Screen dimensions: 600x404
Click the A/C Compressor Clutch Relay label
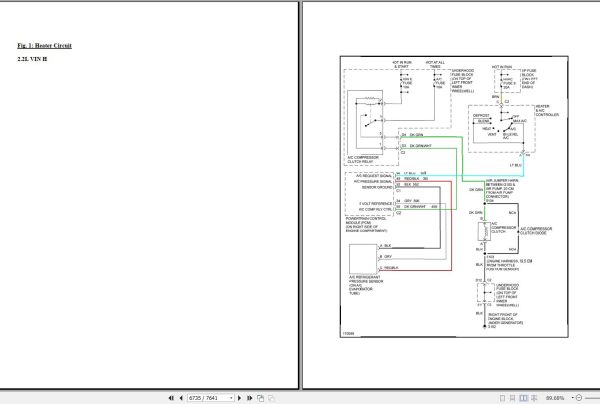coord(363,160)
